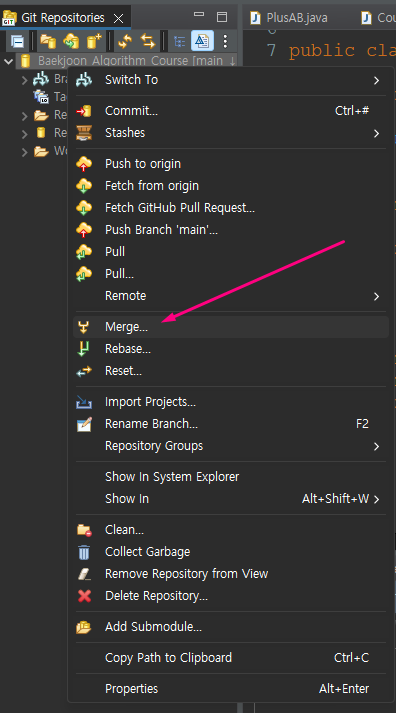The width and height of the screenshot is (396, 713).
Task: Switch to the PlusAB.java editor tab
Action: click(x=289, y=18)
